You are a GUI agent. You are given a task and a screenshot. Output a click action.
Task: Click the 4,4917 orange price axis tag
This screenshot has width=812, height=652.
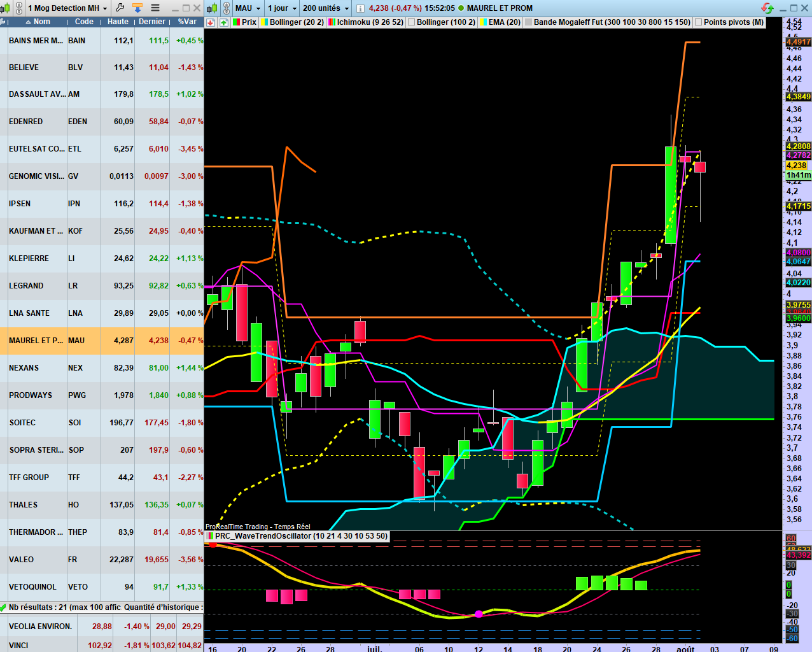798,42
